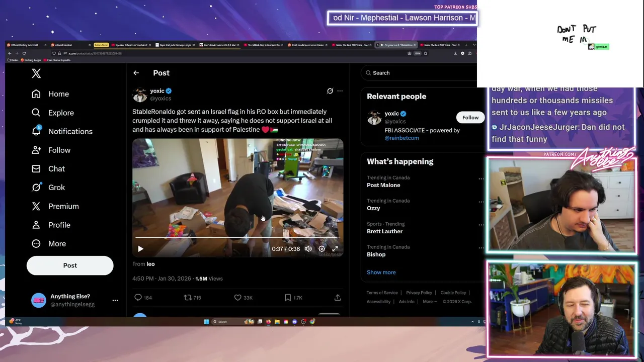Open the Cookie Policy footer link
The width and height of the screenshot is (644, 362).
pos(453,293)
